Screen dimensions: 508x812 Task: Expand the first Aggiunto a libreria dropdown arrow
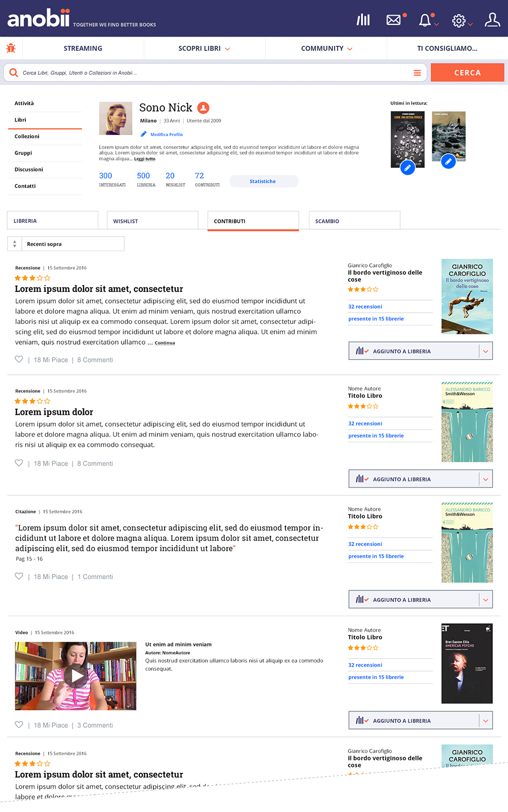[486, 351]
